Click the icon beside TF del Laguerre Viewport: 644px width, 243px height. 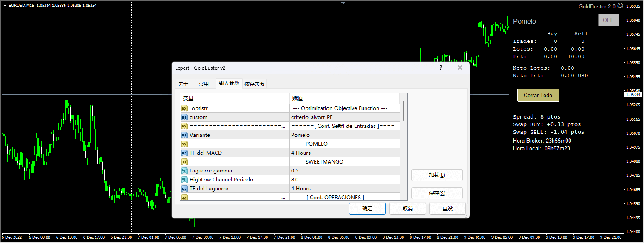pyautogui.click(x=184, y=189)
